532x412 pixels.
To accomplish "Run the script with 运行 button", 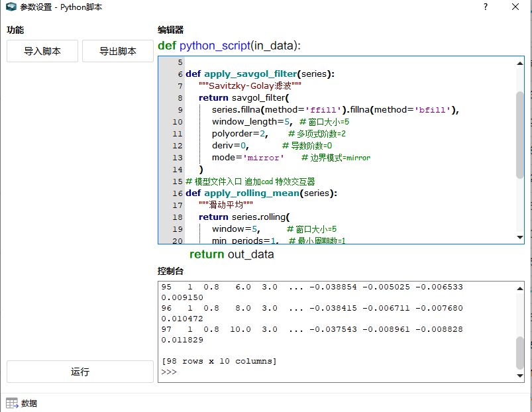I will [80, 372].
